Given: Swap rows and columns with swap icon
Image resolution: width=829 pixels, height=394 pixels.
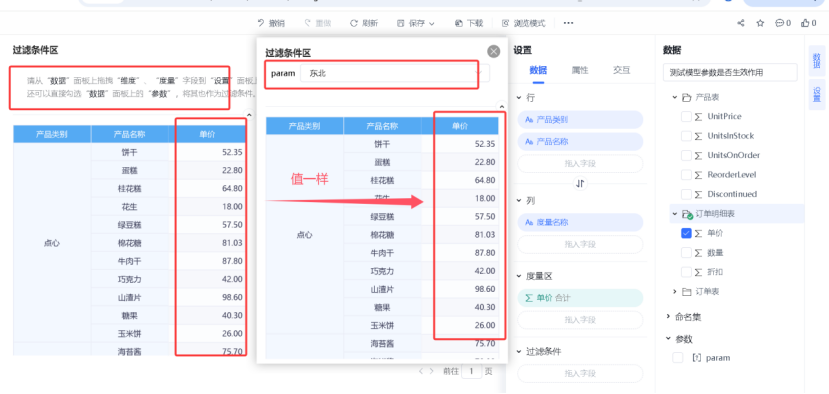Looking at the screenshot, I should (581, 184).
